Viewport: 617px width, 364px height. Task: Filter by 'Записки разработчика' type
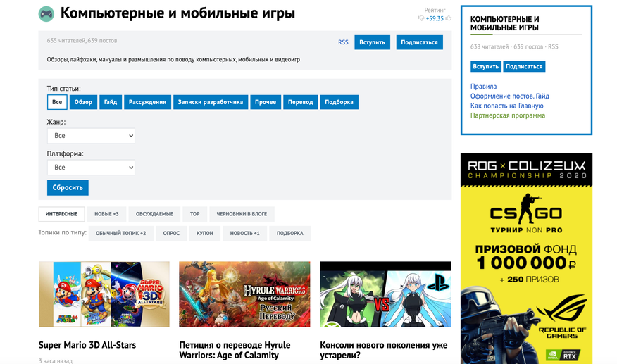211,102
